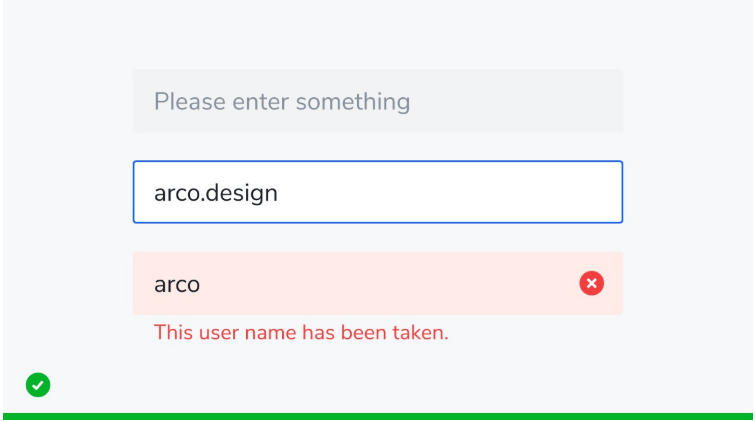This screenshot has height=421, width=755.
Task: Click blank area inside the placeholder input
Action: click(520, 101)
